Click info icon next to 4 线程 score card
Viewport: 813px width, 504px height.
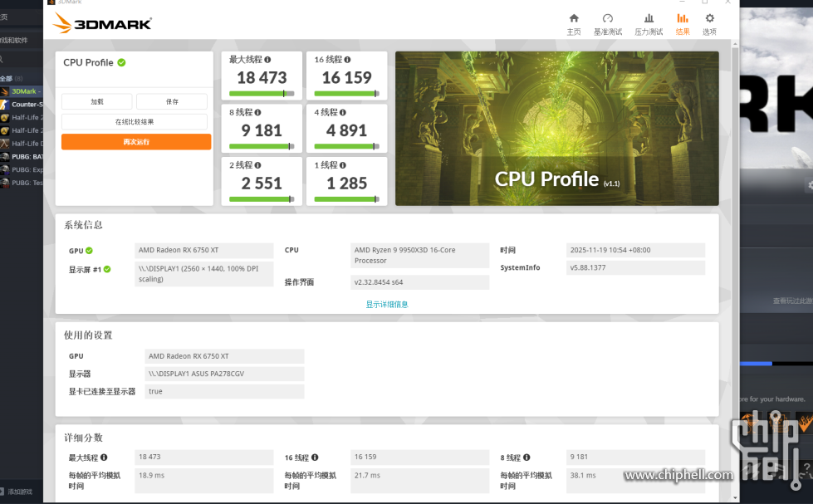(x=343, y=113)
